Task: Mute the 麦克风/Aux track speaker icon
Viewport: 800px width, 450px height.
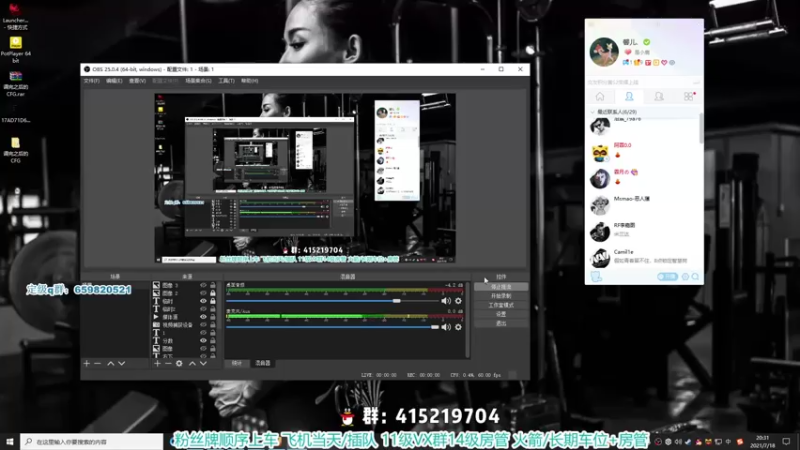Action: tap(446, 327)
